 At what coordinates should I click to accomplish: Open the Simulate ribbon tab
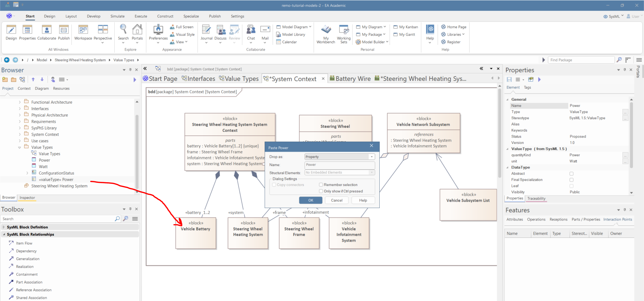click(117, 16)
